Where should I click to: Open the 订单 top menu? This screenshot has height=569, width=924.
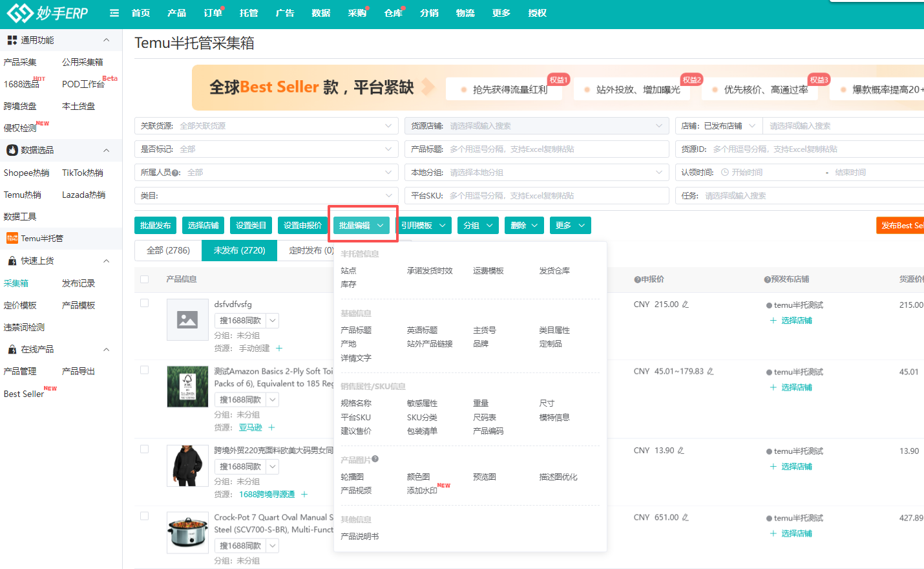click(x=213, y=13)
